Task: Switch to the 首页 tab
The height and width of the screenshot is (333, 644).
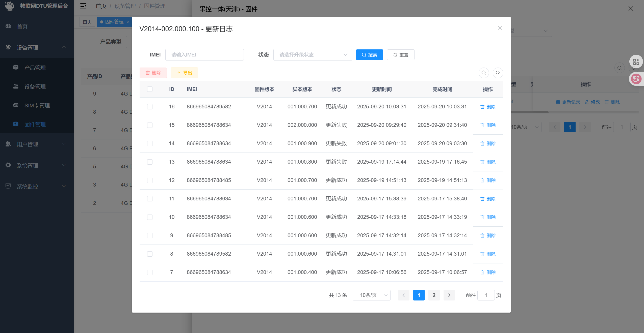Action: point(87,22)
